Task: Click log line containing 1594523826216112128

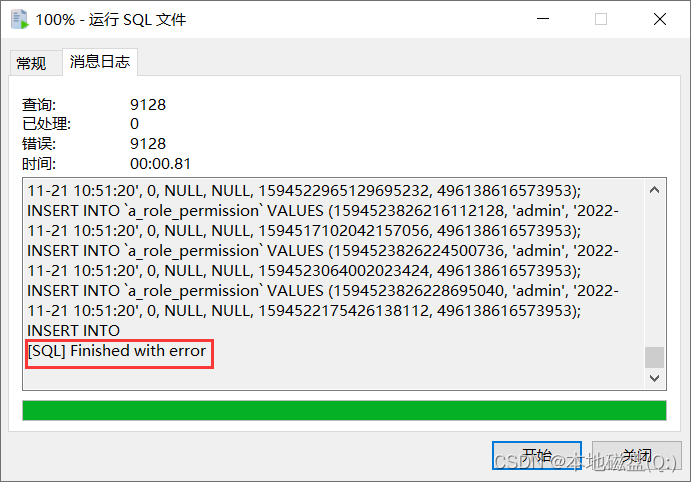Action: [x=323, y=211]
